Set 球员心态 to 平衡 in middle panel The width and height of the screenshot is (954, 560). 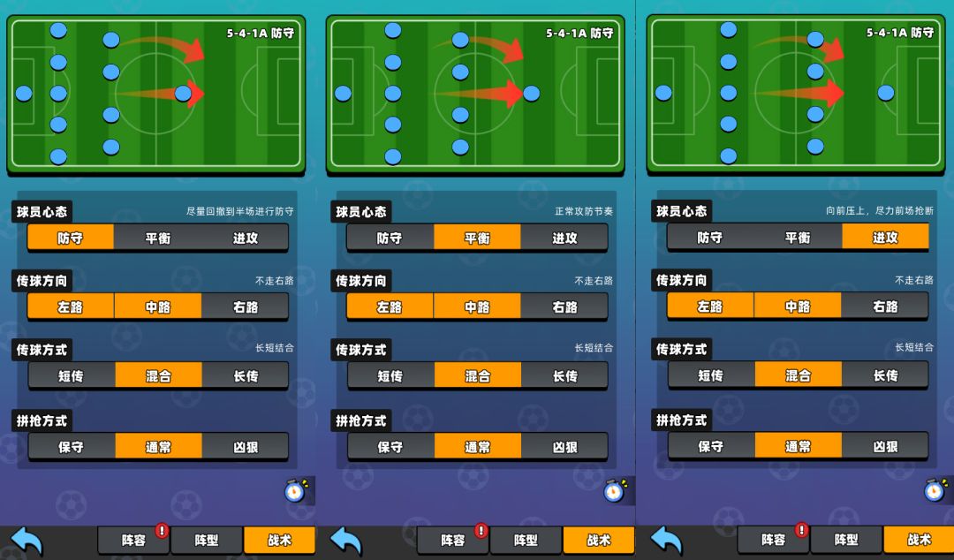[477, 238]
